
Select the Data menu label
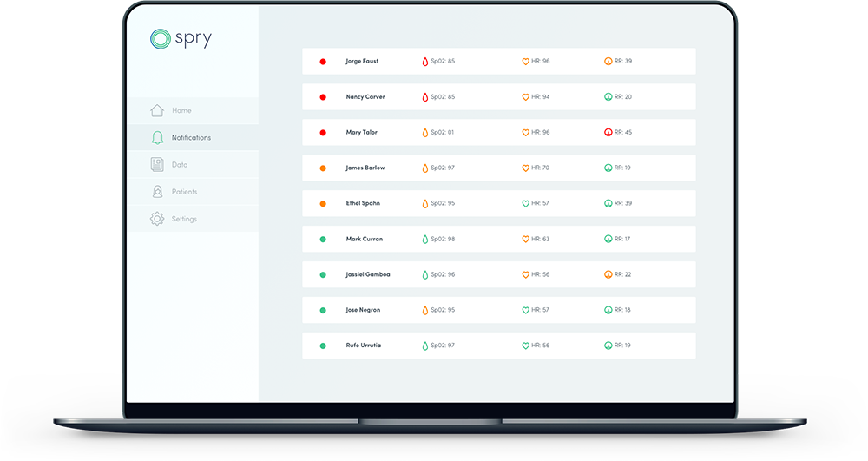[180, 164]
